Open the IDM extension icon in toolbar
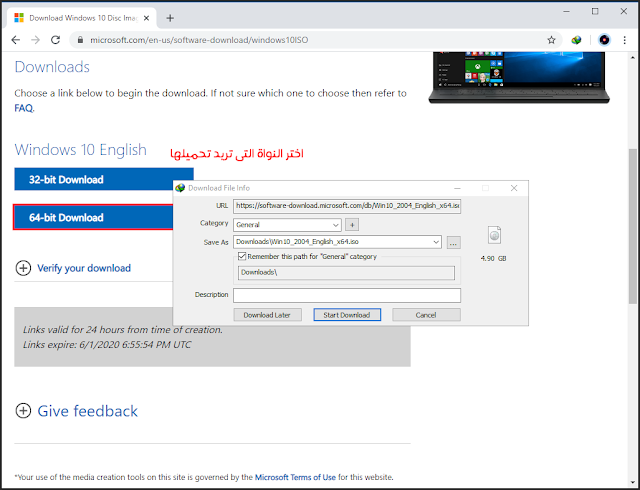The height and width of the screenshot is (490, 640). 576,40
